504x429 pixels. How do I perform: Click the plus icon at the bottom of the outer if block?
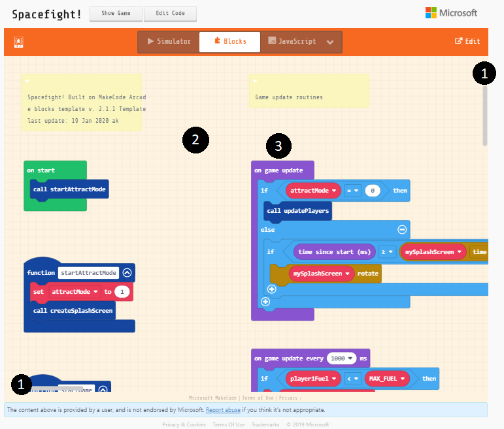[x=265, y=301]
